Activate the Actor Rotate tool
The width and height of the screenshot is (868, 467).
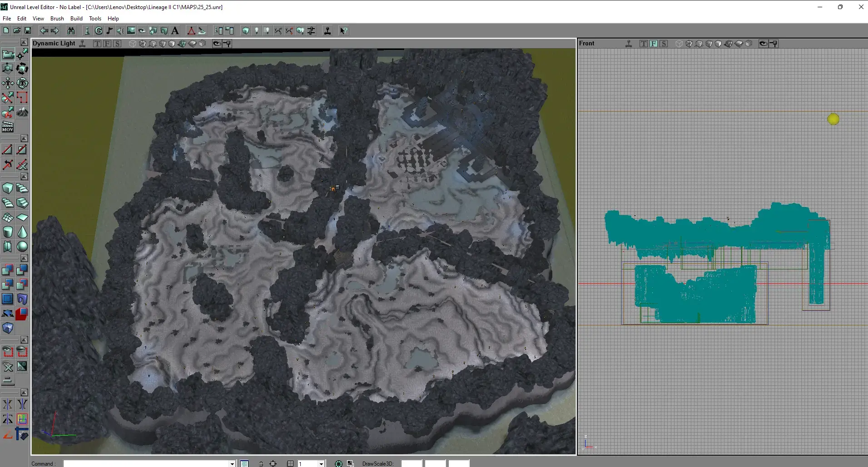22,69
